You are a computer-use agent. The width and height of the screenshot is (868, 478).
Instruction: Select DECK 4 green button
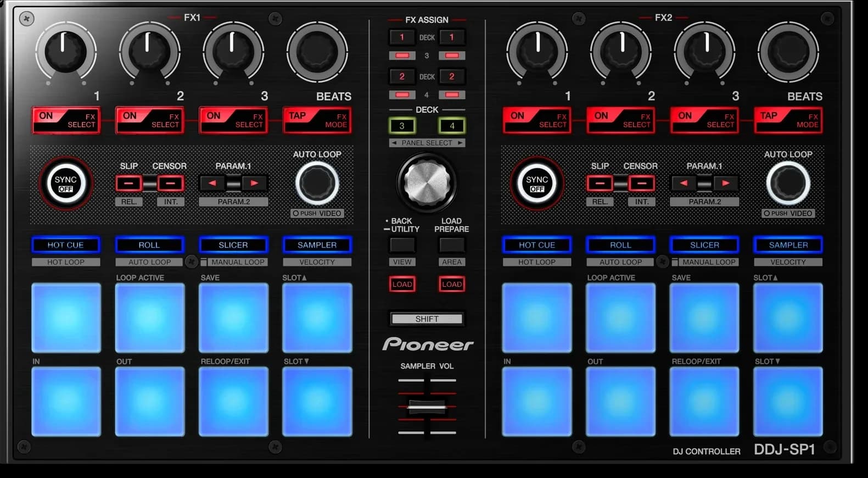click(x=452, y=126)
